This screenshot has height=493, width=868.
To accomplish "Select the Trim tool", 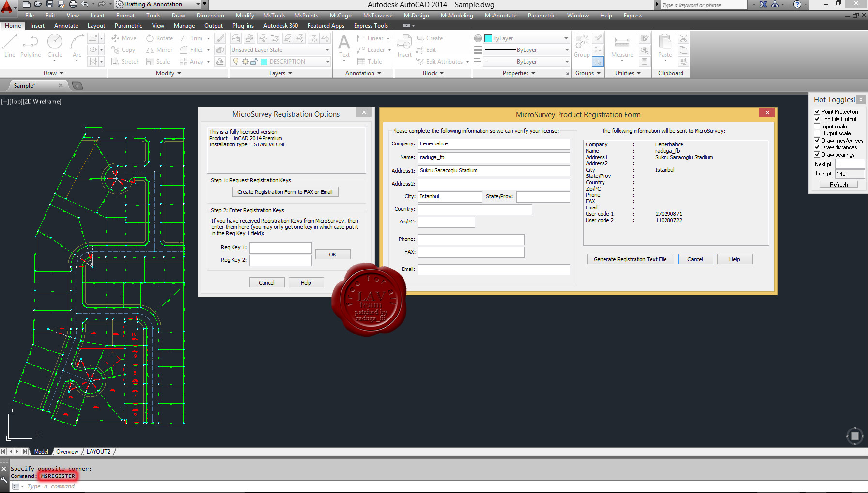I will pyautogui.click(x=191, y=38).
